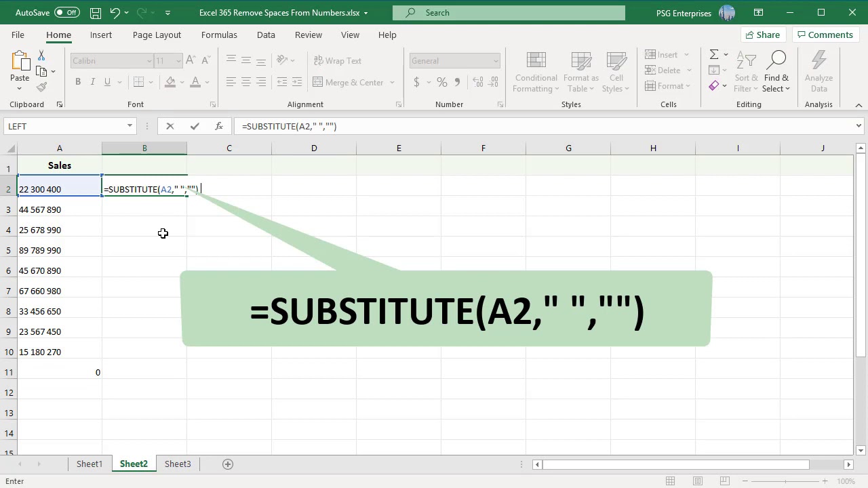Viewport: 868px width, 488px height.
Task: Click the Share button
Action: click(x=763, y=35)
